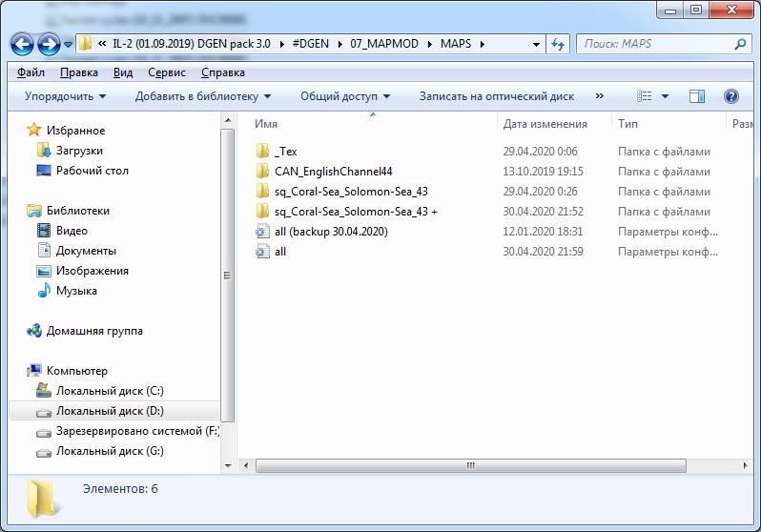Select the _Tex folder icon
Screen dimensions: 761x532
click(x=262, y=151)
